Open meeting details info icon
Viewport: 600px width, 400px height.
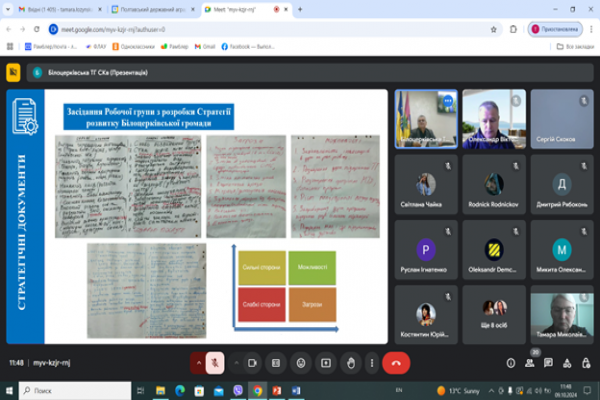point(511,363)
